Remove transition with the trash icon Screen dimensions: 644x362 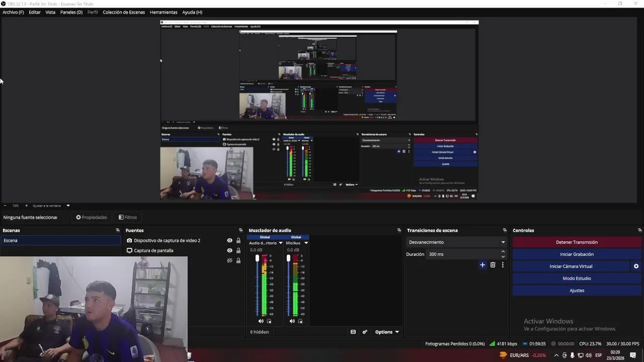tap(493, 265)
